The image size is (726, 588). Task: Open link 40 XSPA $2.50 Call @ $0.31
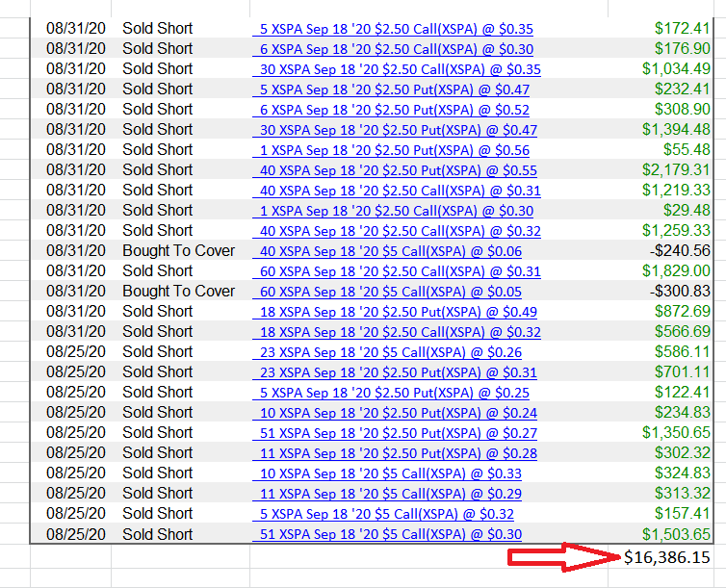(x=397, y=191)
